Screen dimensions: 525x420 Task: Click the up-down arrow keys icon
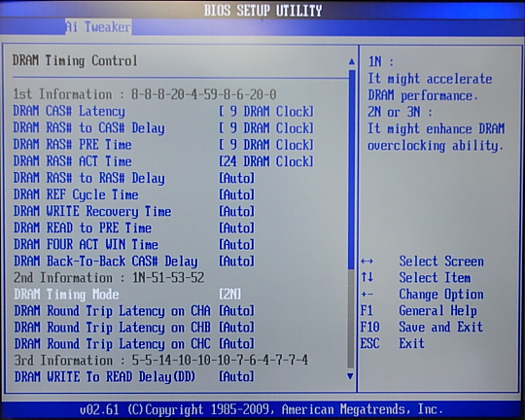pos(367,277)
